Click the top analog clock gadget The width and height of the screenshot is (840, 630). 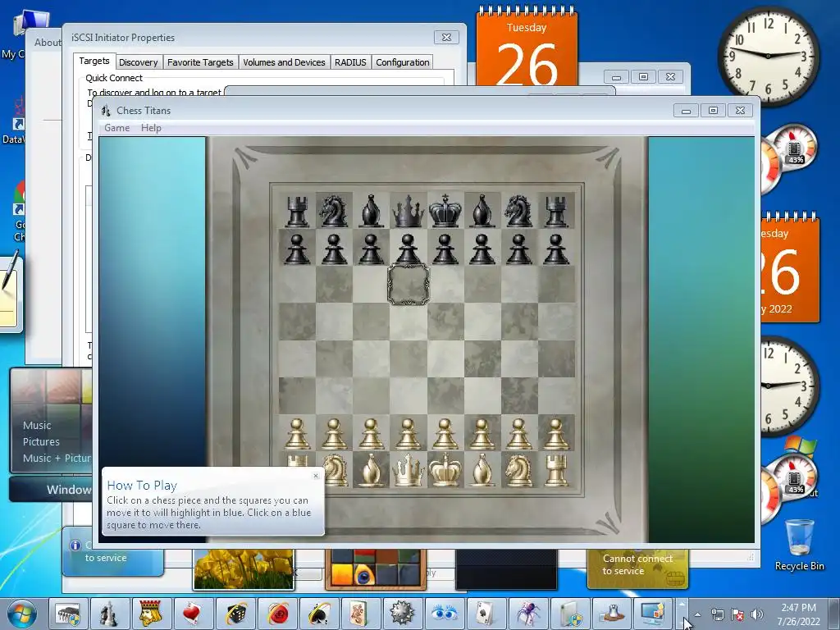point(768,56)
